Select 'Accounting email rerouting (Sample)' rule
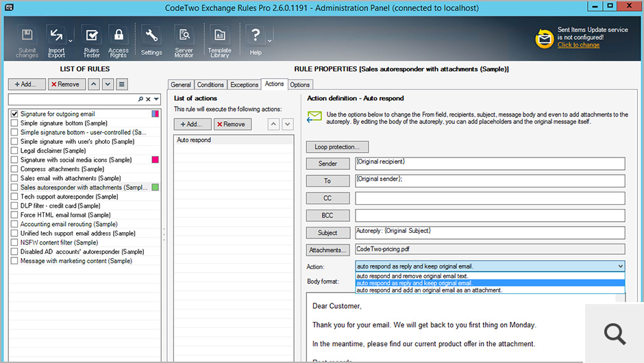 point(69,224)
